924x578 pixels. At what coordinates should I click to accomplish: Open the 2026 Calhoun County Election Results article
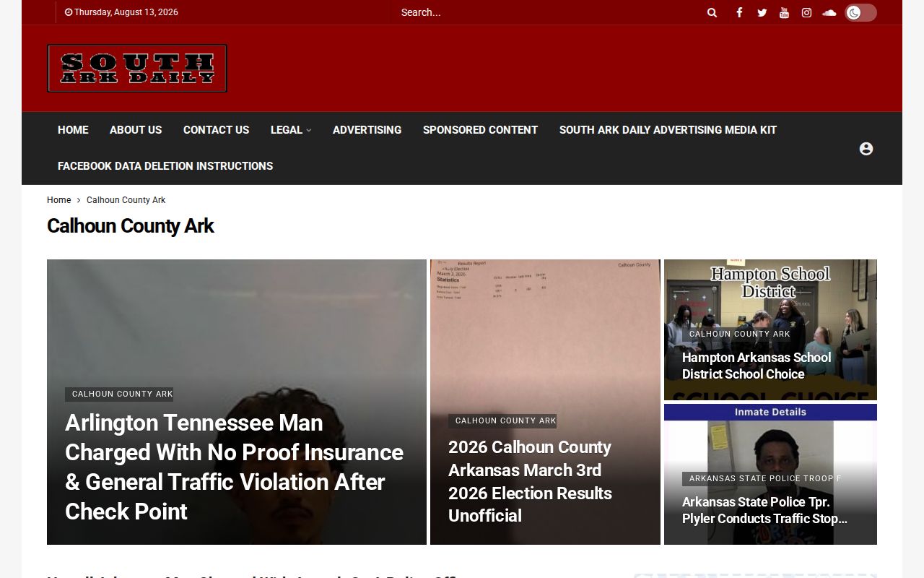pos(530,481)
